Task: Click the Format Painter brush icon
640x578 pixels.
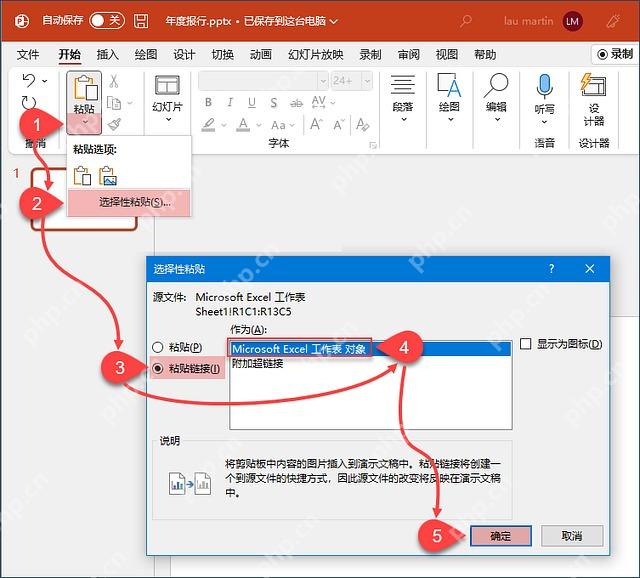Action: pos(115,124)
